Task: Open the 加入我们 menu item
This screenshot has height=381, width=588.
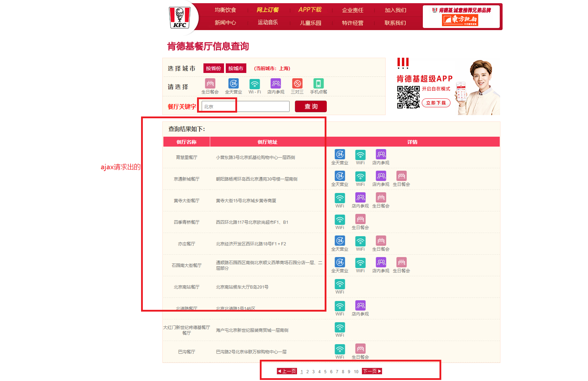Action: [396, 10]
